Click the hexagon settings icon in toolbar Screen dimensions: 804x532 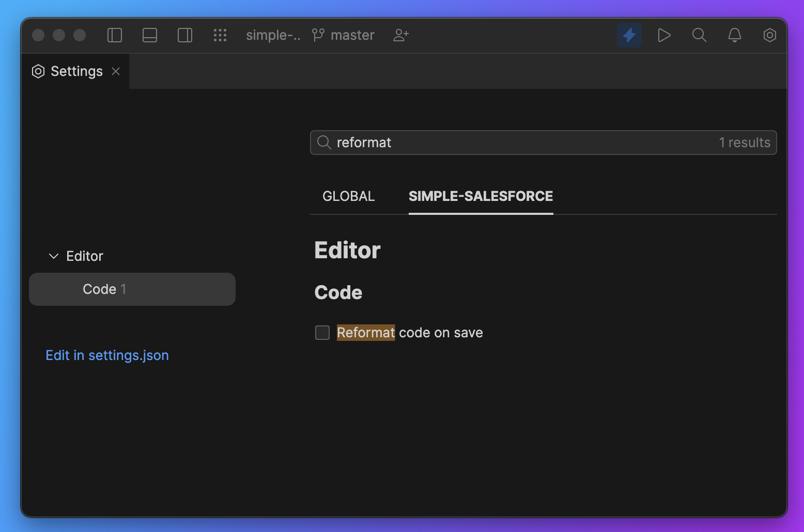pos(770,35)
